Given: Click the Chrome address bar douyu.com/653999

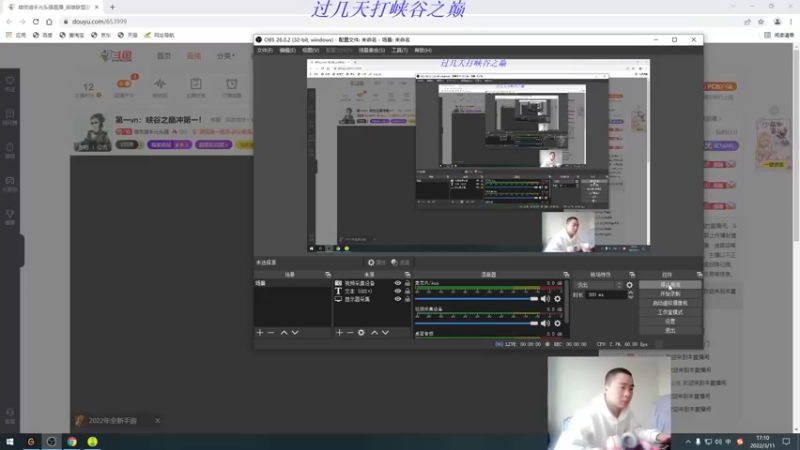Looking at the screenshot, I should point(99,21).
